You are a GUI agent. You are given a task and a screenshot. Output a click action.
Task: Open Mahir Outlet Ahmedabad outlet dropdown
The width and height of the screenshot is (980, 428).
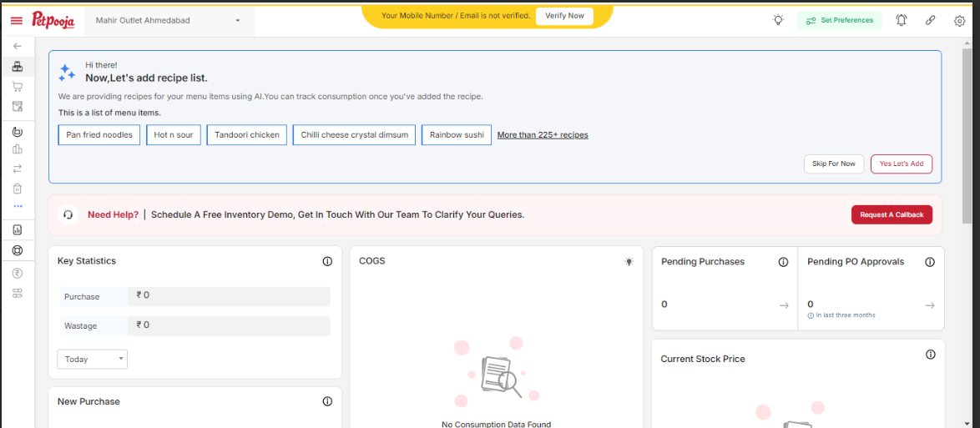pos(169,21)
